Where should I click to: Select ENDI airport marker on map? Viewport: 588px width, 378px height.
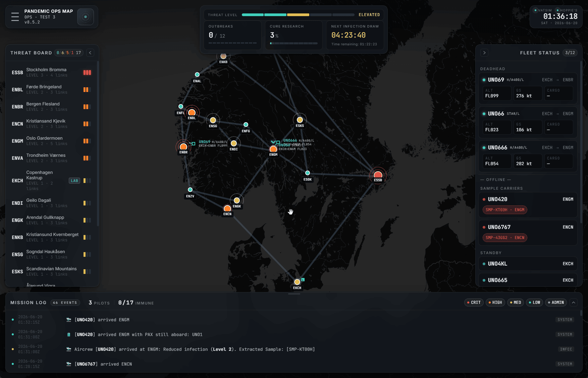234,144
